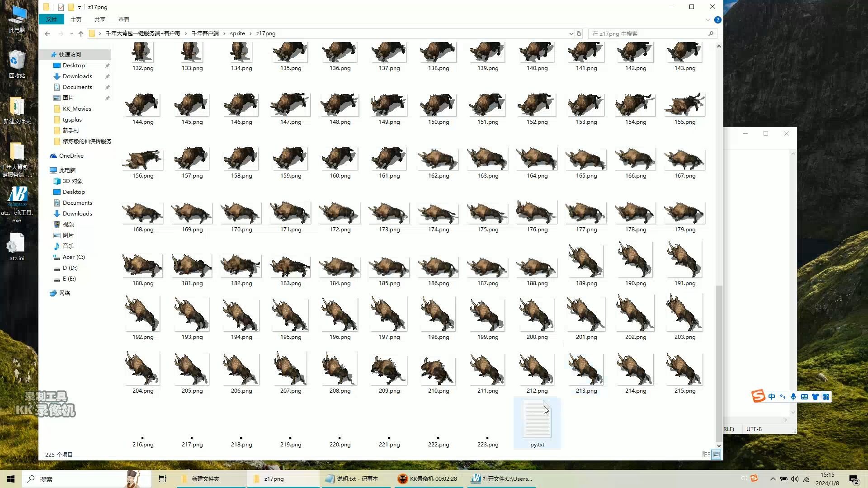Switch to details view in status bar

tap(706, 455)
